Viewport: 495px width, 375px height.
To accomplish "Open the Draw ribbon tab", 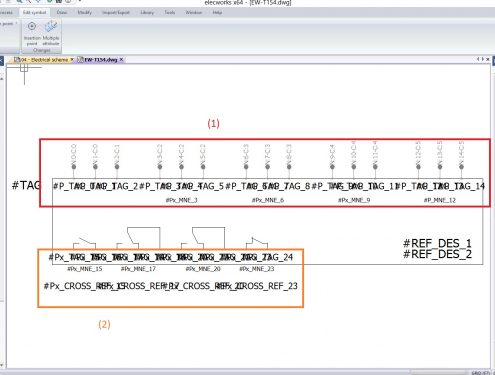I will (62, 12).
